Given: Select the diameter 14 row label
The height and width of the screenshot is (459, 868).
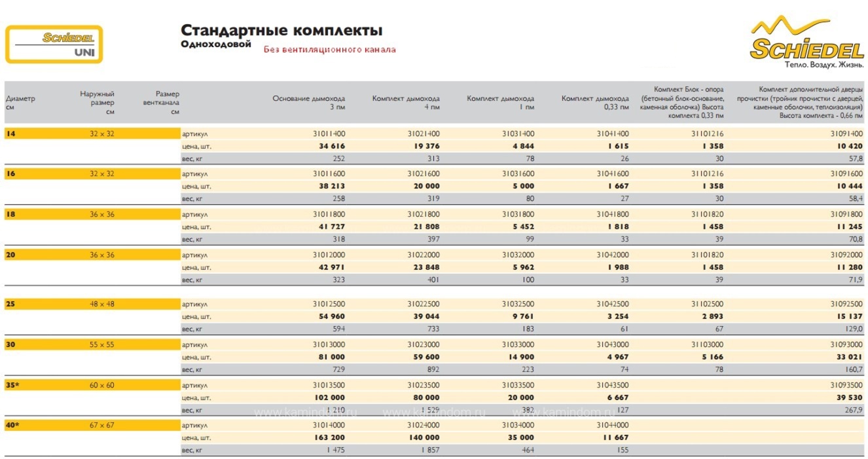Looking at the screenshot, I should coord(10,134).
